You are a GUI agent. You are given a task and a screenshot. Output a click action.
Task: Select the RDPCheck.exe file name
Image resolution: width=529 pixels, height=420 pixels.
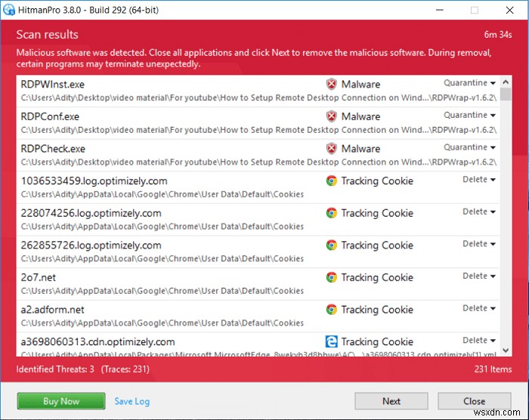click(53, 149)
